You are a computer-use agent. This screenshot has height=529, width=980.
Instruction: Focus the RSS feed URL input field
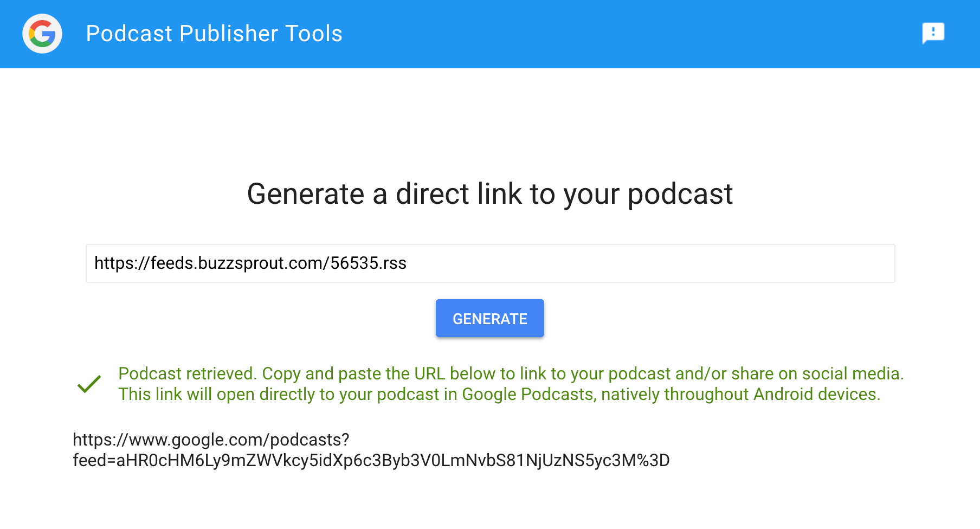(490, 263)
